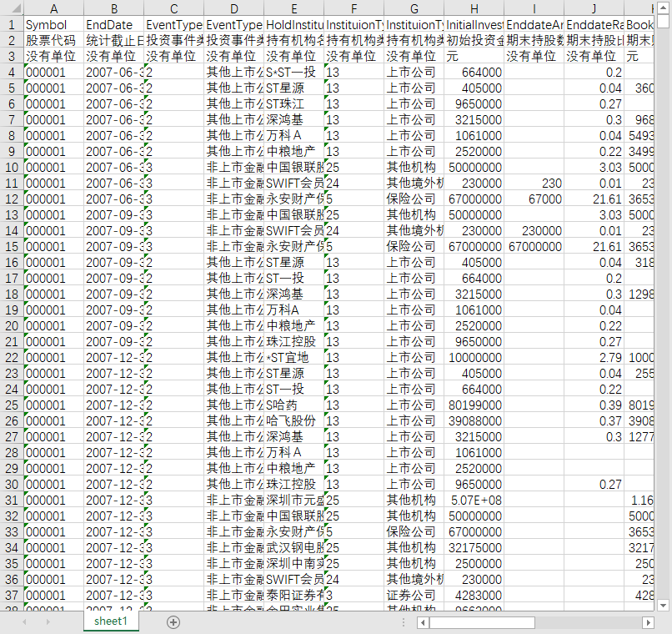Select 证券公司 cell in row 37
The image size is (672, 634).
(414, 596)
